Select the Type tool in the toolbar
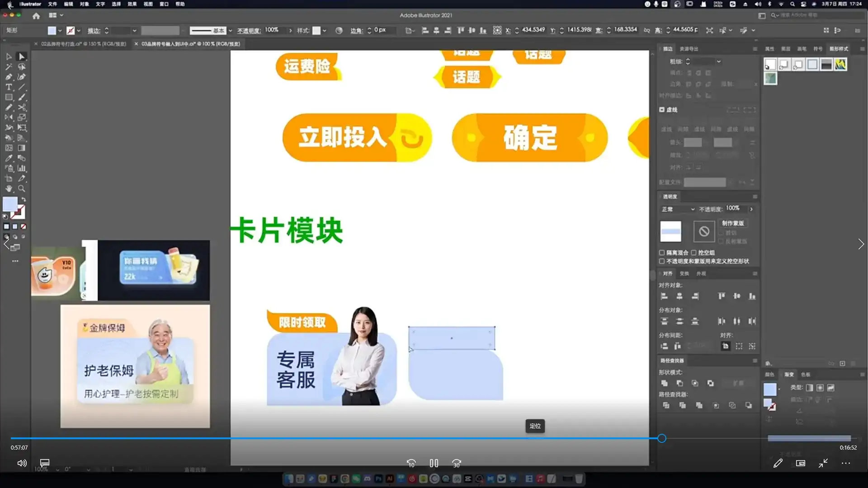 (9, 87)
